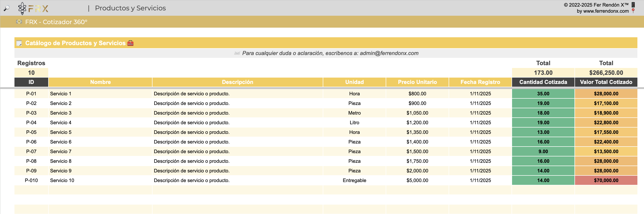Click the Cantidad Cotizada header cell
Screen dimensions: 644x214
(543, 82)
